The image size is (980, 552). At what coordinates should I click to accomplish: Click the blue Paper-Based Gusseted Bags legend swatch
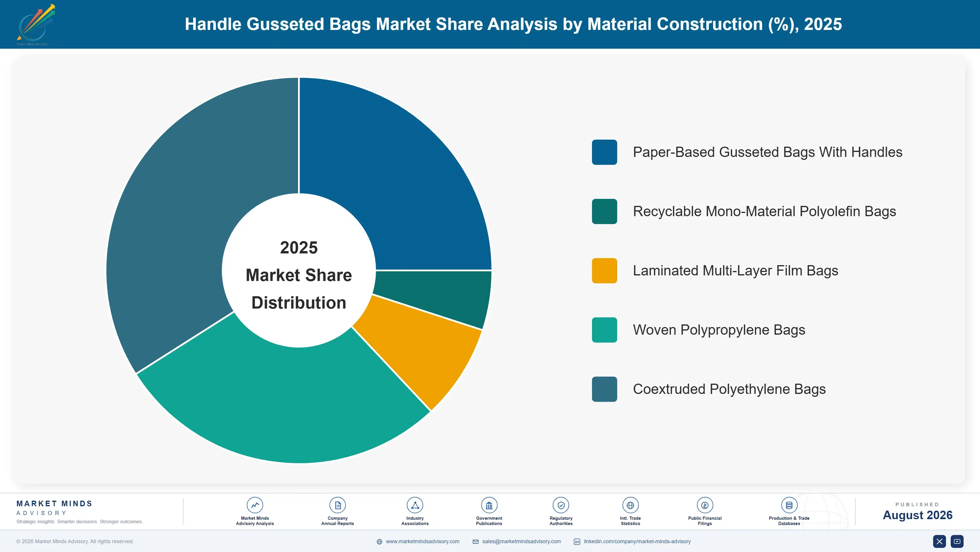604,152
